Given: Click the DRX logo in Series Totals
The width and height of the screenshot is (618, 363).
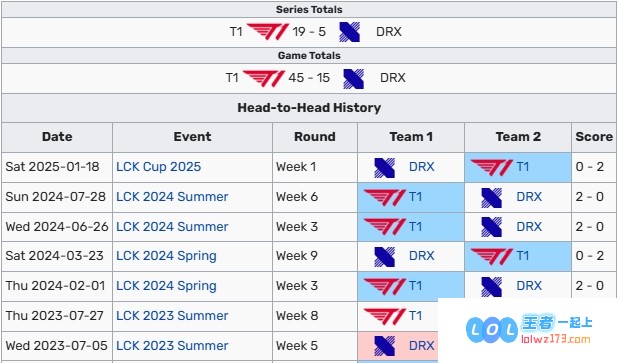Looking at the screenshot, I should [x=350, y=32].
